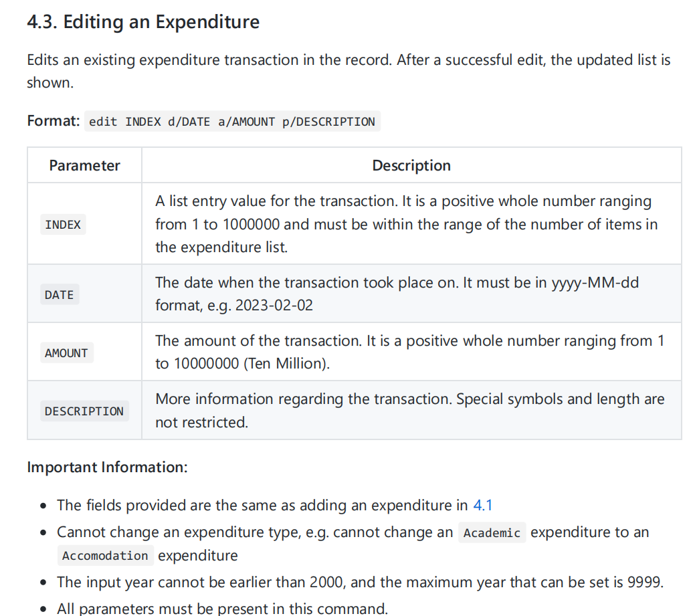This screenshot has height=616, width=693.
Task: Click the Parameter column header
Action: pyautogui.click(x=84, y=165)
